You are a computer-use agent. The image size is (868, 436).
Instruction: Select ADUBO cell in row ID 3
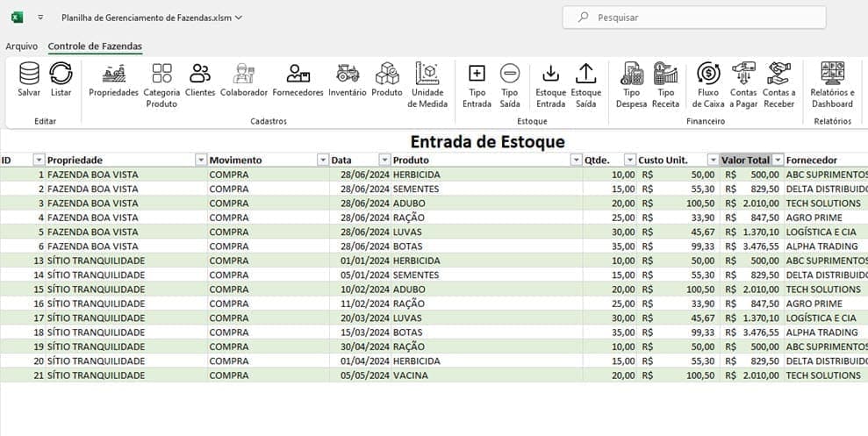[x=487, y=203]
